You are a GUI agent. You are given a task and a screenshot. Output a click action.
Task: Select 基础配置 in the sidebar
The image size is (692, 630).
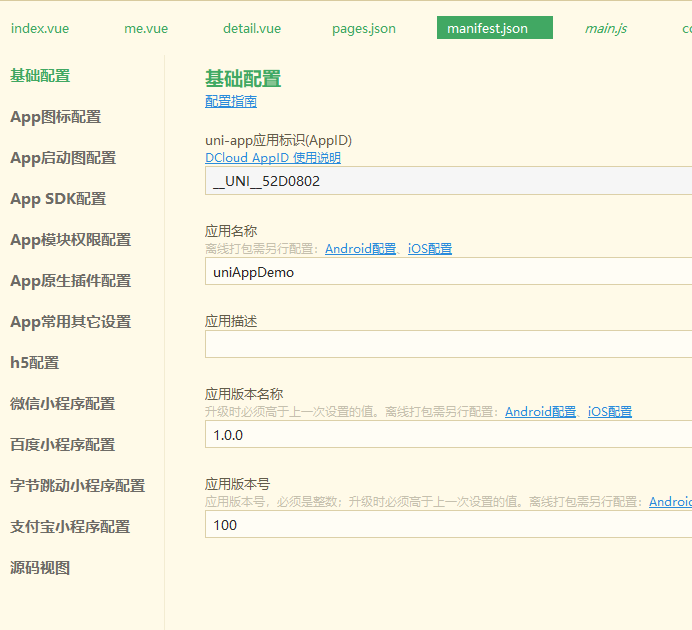coord(40,76)
